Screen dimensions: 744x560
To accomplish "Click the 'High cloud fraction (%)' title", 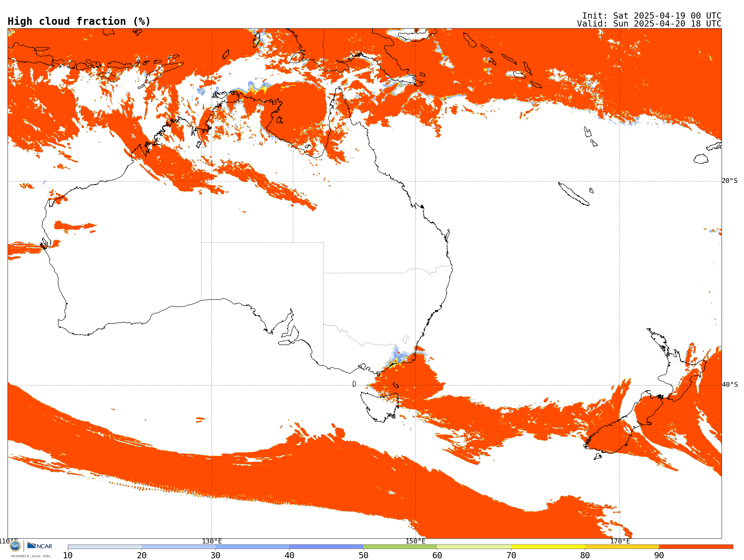I will click(x=79, y=21).
